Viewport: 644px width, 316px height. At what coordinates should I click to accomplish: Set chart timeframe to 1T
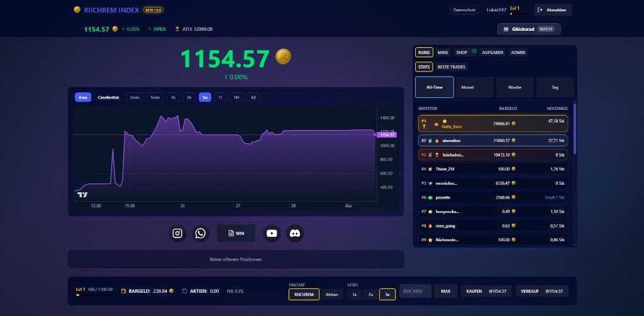pos(220,97)
